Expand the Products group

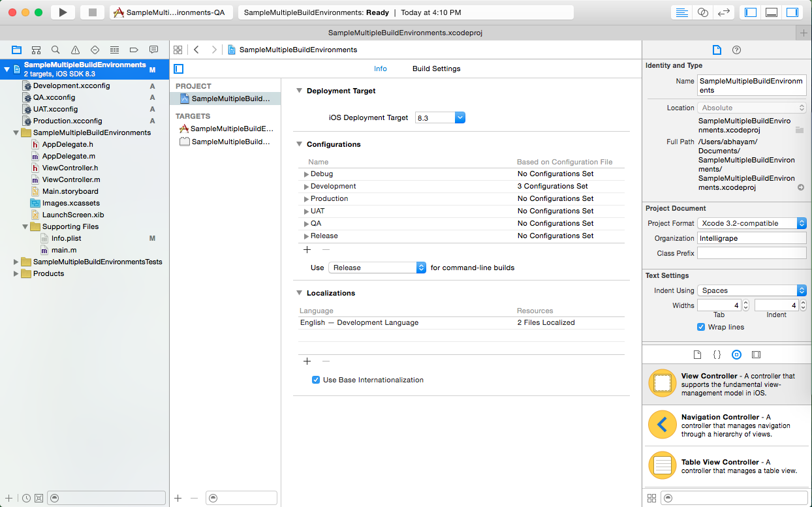point(16,273)
